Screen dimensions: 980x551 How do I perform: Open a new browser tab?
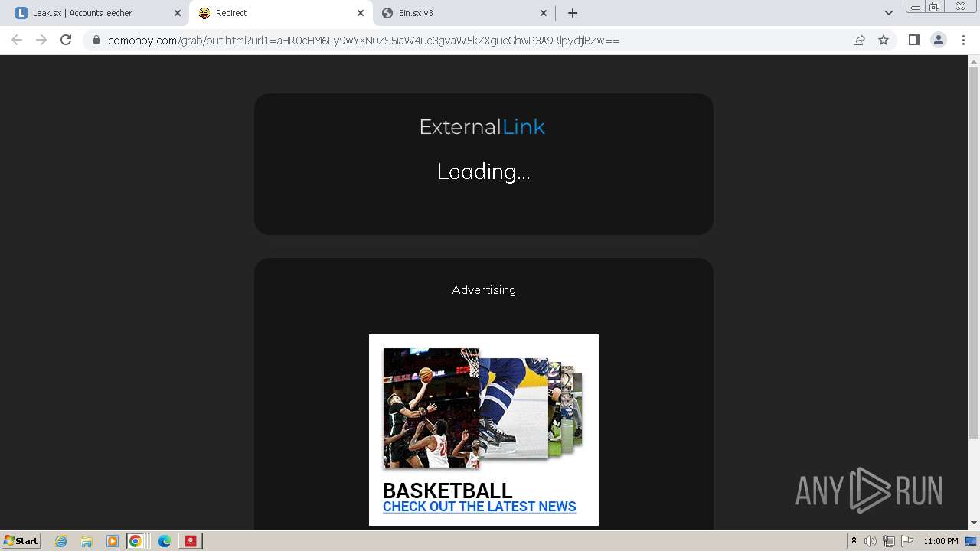[573, 13]
